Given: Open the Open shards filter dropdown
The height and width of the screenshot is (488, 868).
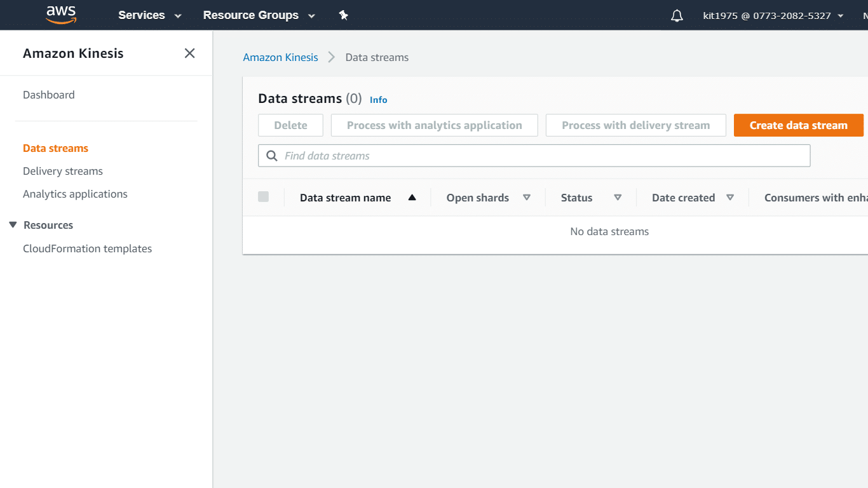Looking at the screenshot, I should tap(527, 198).
